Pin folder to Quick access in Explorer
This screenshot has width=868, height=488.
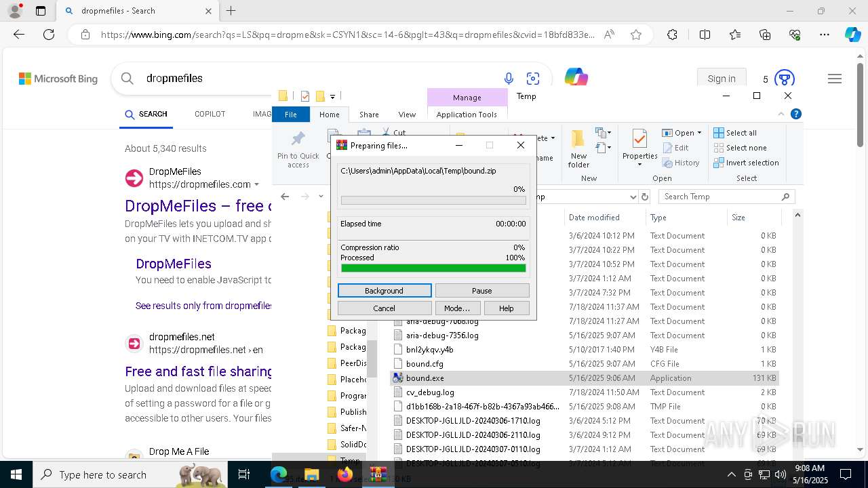(x=298, y=149)
